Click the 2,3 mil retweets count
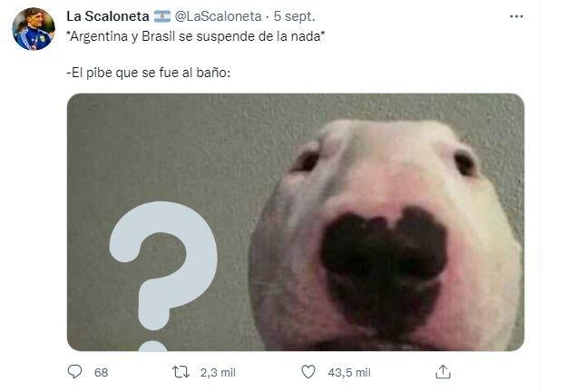The width and height of the screenshot is (566, 392). [x=218, y=372]
